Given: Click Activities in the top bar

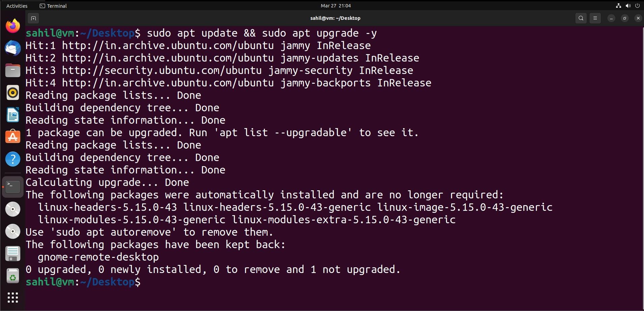Looking at the screenshot, I should point(16,6).
